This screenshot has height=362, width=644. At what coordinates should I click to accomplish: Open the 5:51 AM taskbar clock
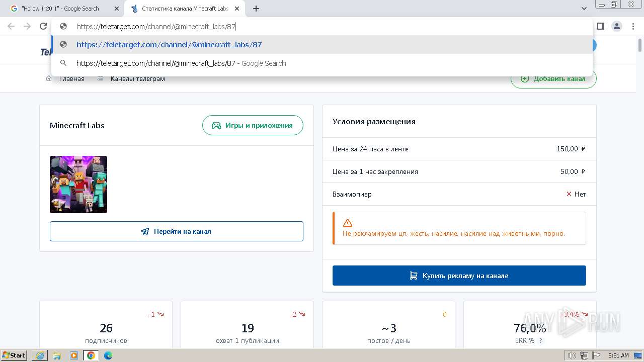coord(618,355)
